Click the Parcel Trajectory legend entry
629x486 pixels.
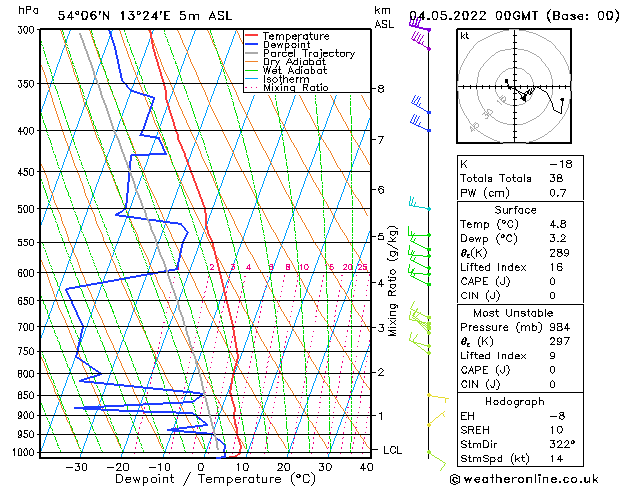(x=300, y=53)
